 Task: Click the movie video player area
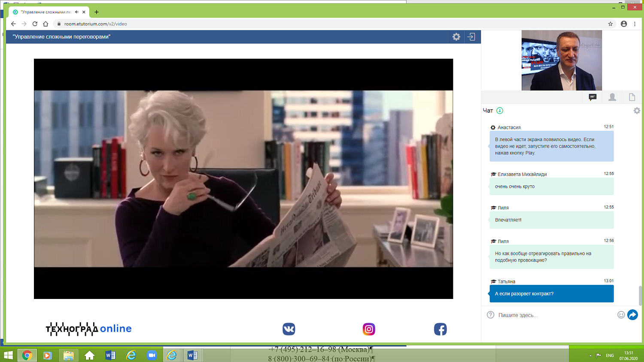243,179
